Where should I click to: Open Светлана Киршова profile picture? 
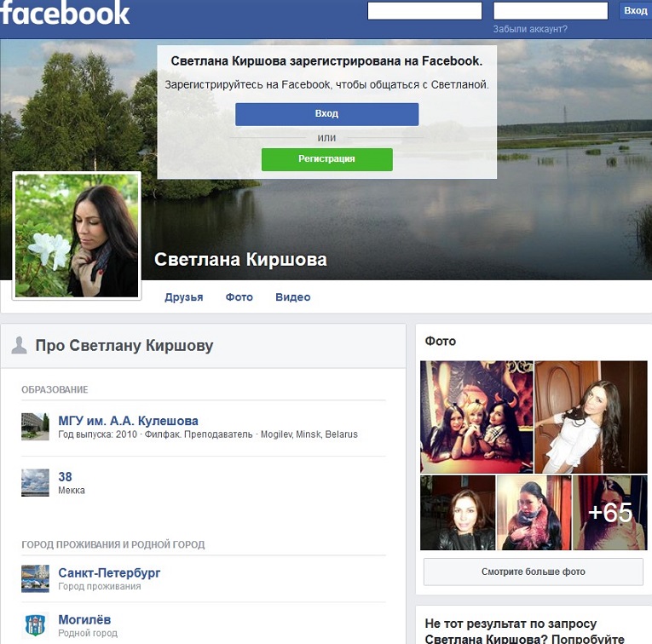click(x=77, y=236)
